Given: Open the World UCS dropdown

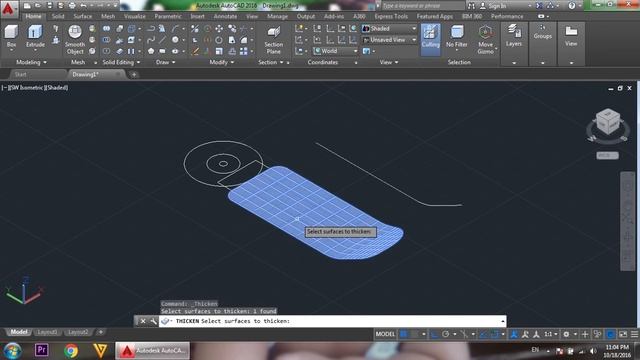Looking at the screenshot, I should coord(336,51).
